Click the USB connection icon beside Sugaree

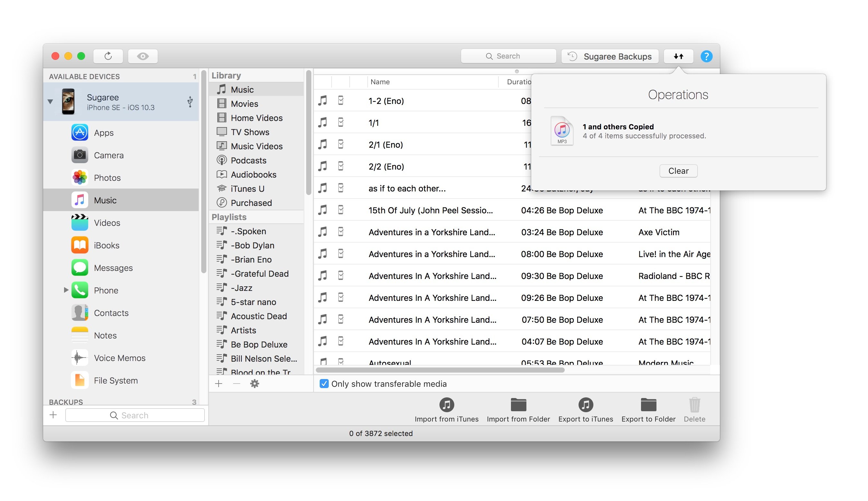click(x=190, y=101)
